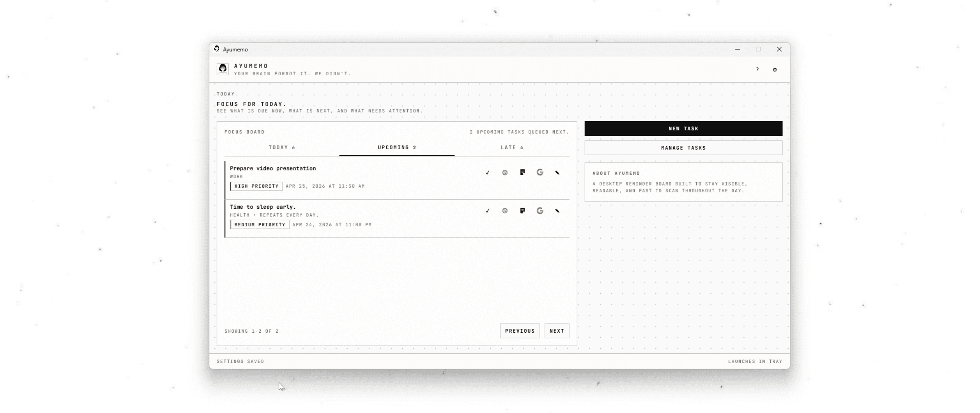Open the note icon for 'Prepare video presentation'
Screen dimensions: 980x413
523,172
